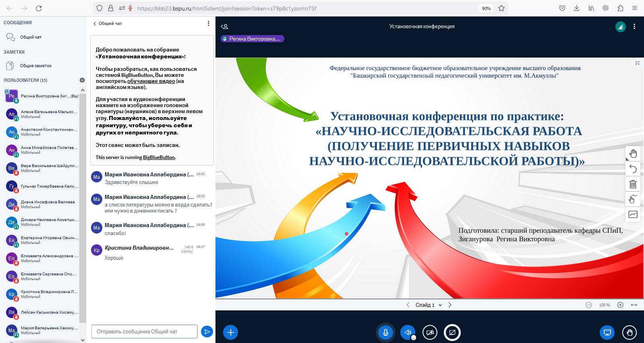The width and height of the screenshot is (644, 343).
Task: Open the blue plus actions button
Action: 230,332
